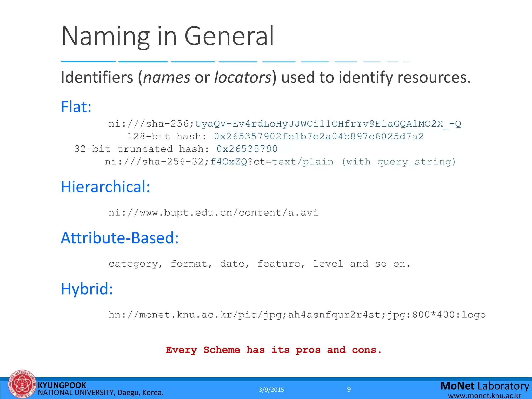Viewport: 532px width, 399px height.
Task: Click the 'Flat:' heading
Action: coord(76,107)
